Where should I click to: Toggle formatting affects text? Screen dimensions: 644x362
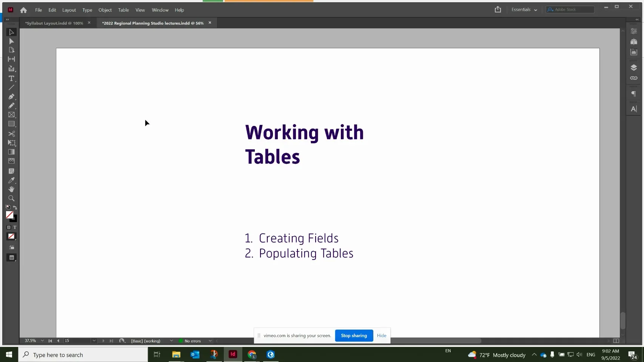coord(15,227)
